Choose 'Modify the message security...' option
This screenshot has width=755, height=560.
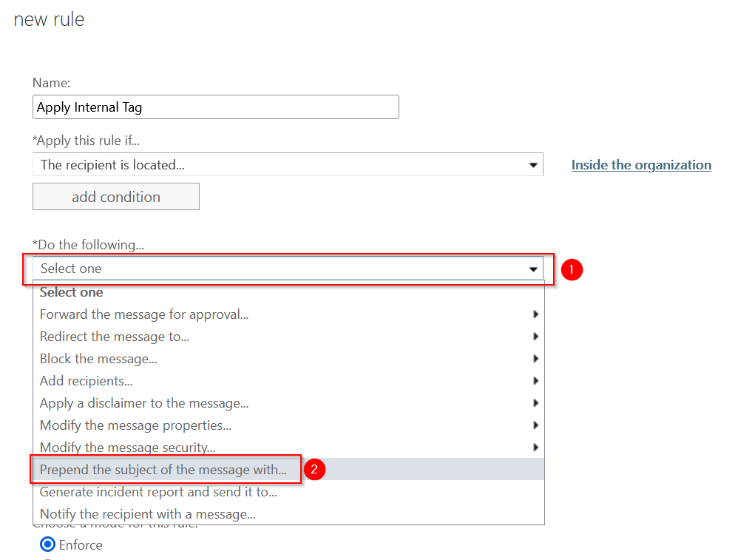pos(127,448)
